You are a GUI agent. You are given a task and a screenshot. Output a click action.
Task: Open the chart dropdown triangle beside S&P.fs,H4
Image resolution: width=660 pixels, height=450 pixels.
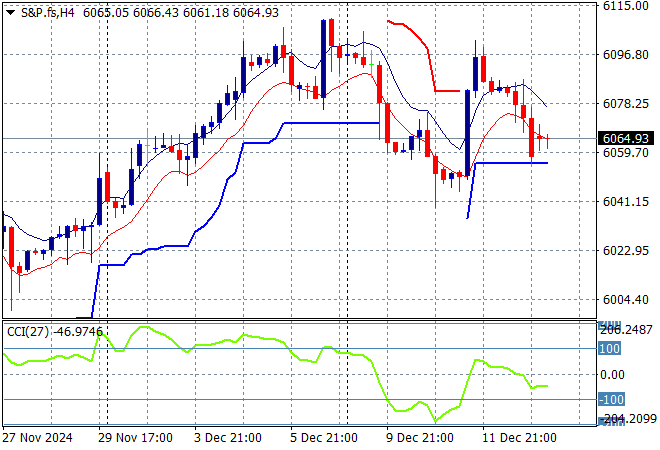(10, 13)
